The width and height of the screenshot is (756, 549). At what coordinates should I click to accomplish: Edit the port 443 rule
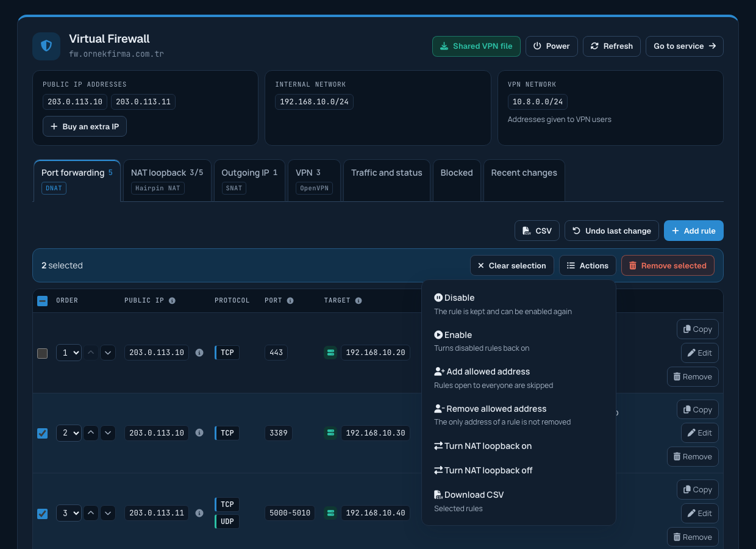tap(700, 353)
